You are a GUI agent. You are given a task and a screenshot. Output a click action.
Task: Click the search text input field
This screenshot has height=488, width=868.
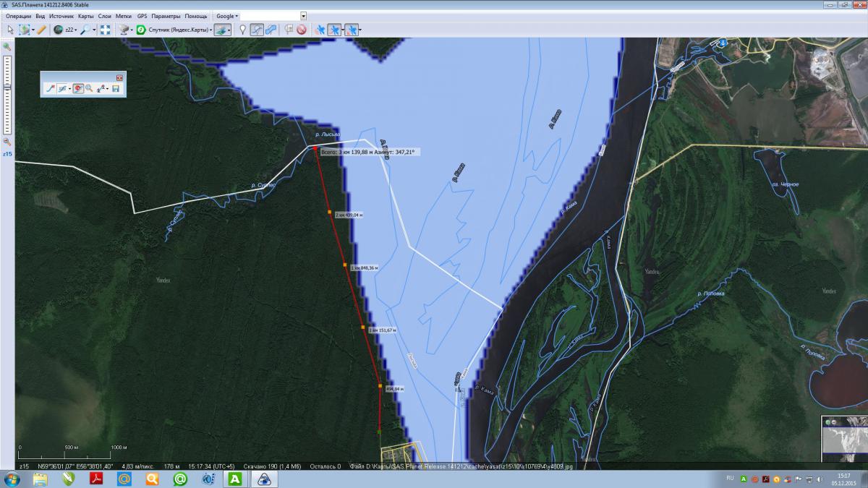pos(270,16)
